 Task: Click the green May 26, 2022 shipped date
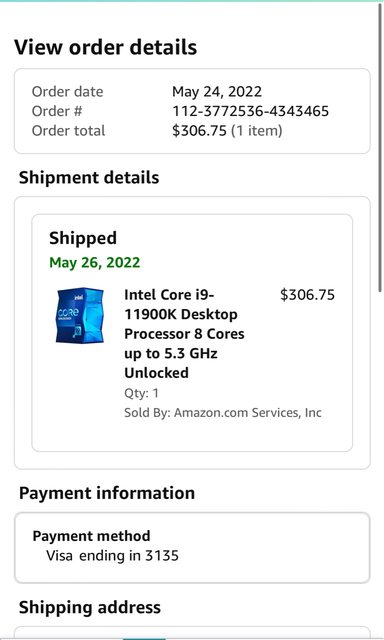pyautogui.click(x=95, y=262)
